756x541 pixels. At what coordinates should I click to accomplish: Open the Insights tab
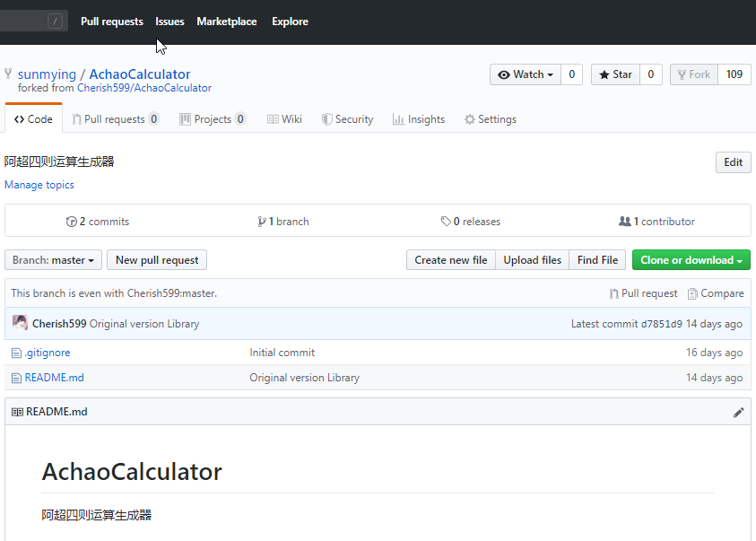click(419, 119)
